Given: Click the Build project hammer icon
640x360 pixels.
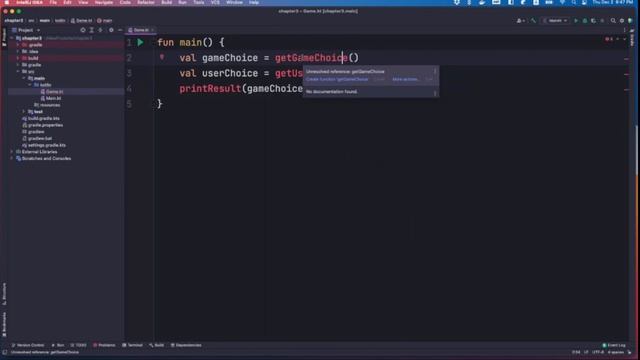Looking at the screenshot, I should click(533, 20).
